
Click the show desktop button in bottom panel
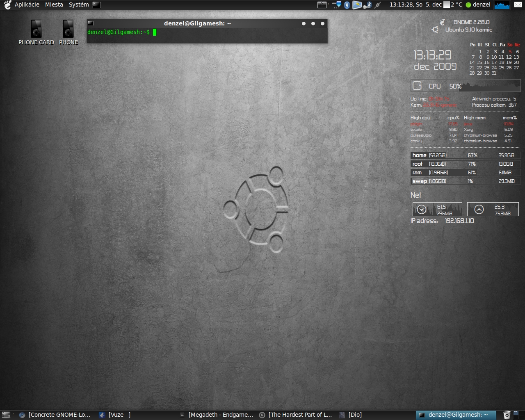click(x=6, y=415)
